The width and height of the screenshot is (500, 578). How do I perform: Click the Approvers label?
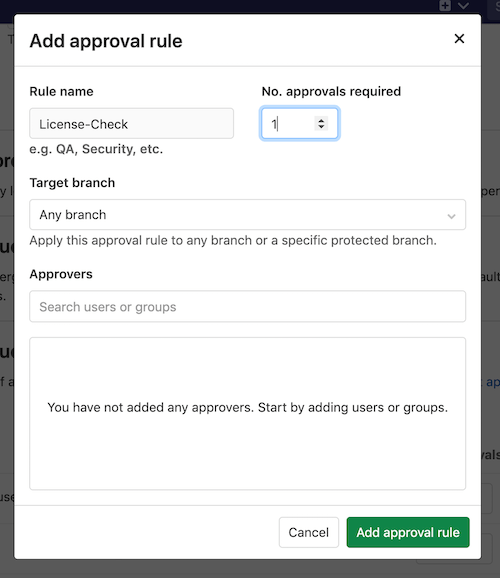point(61,274)
